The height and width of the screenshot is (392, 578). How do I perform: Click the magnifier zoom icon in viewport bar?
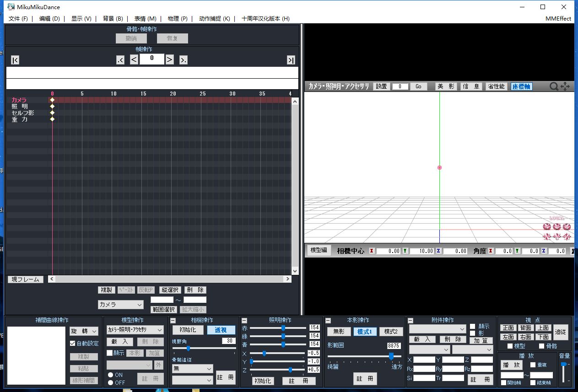554,86
